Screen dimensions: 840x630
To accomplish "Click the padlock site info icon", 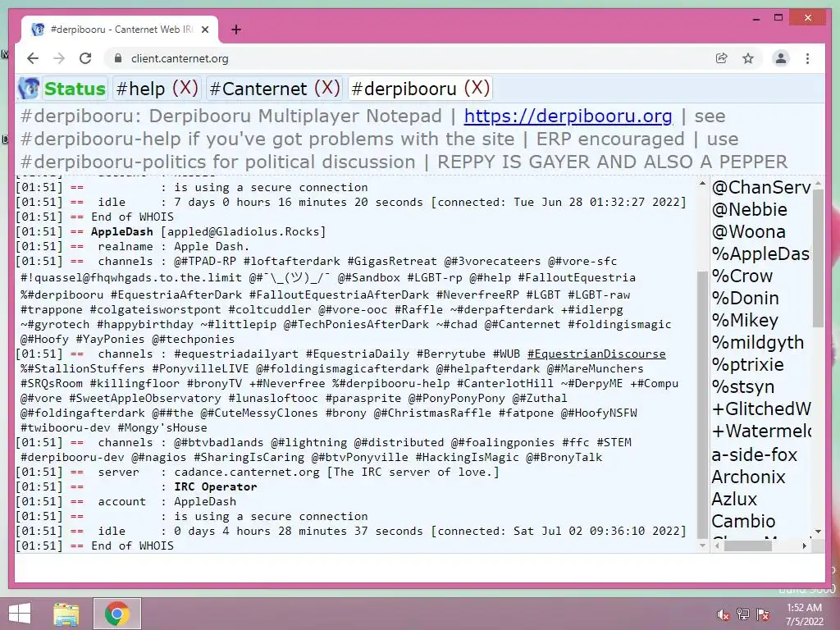I will (118, 58).
